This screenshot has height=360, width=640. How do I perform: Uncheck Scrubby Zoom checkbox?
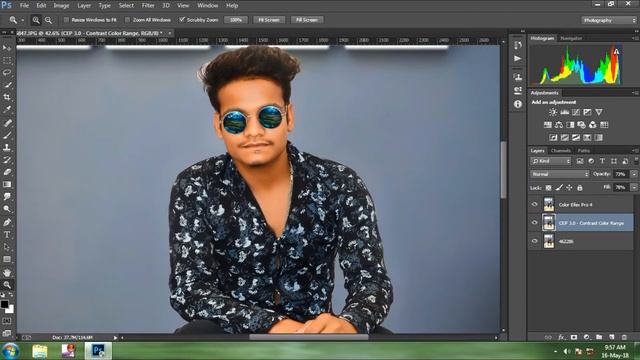tap(182, 20)
